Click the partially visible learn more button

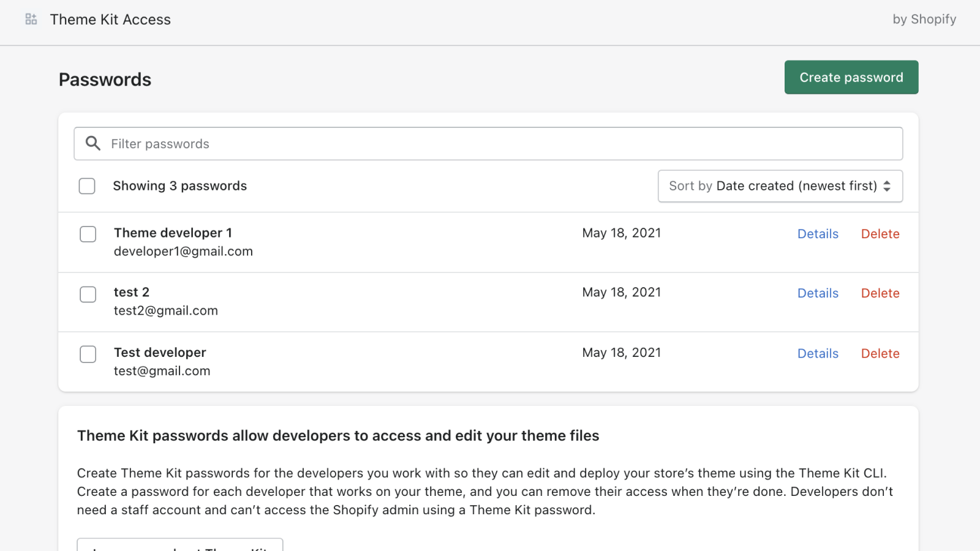[180, 545]
